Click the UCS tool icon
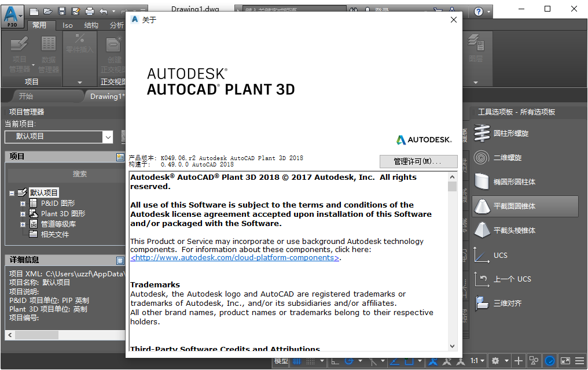 [x=482, y=255]
